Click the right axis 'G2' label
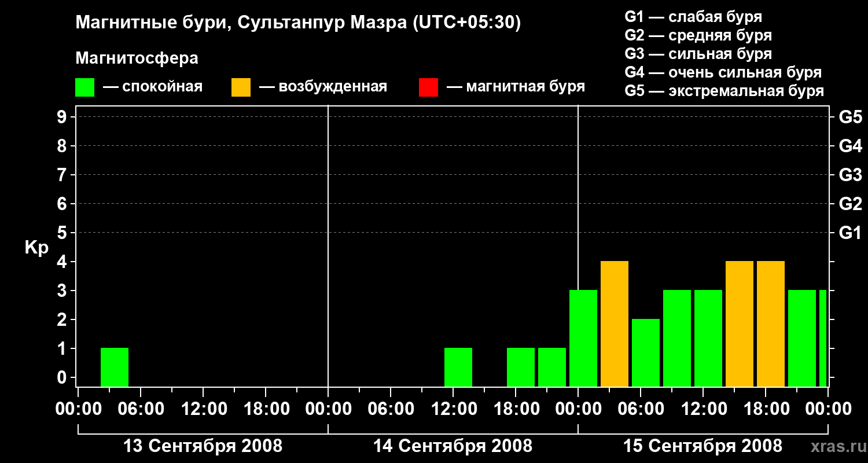868x463 pixels. (x=851, y=204)
